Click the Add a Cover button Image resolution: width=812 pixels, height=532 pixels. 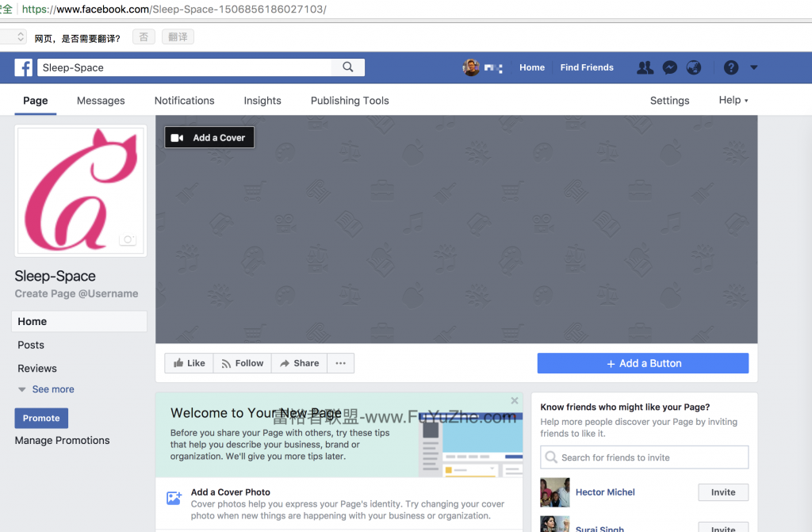point(209,137)
